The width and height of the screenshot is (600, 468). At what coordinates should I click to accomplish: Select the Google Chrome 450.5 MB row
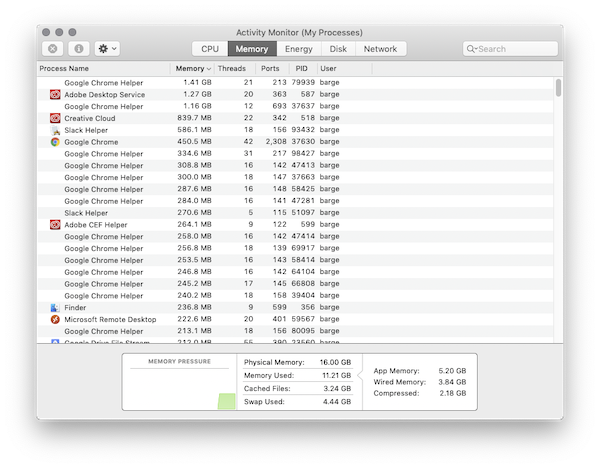tap(295, 142)
